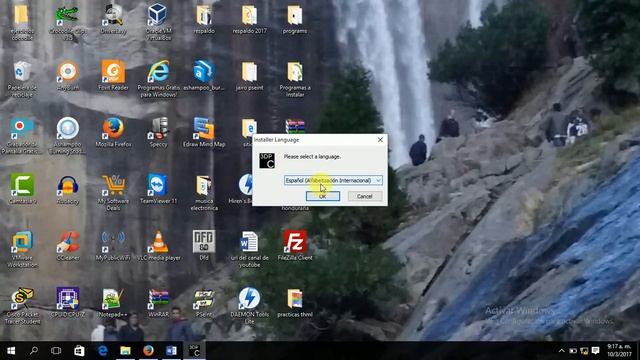Select the TeamViewer 11 shortcut
The image size is (640, 360).
[x=158, y=189]
